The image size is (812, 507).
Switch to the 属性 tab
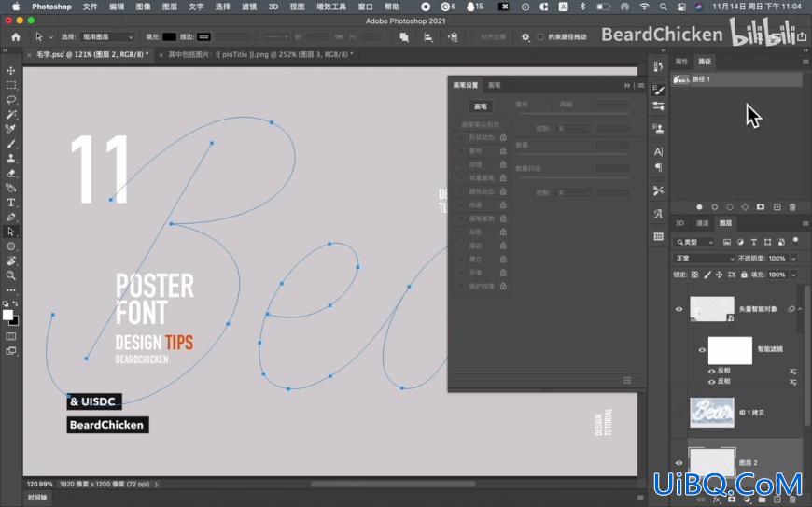(x=681, y=62)
